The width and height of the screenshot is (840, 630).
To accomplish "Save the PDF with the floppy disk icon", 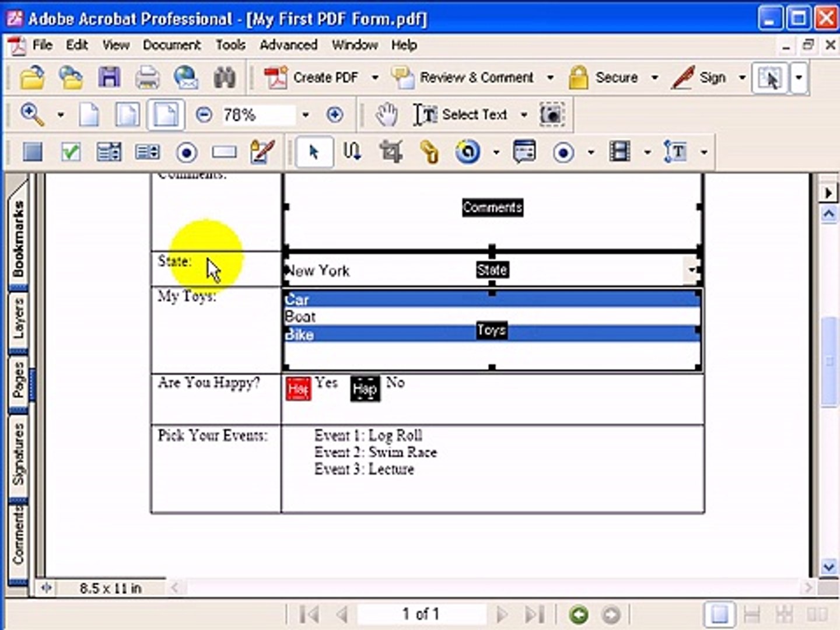I will point(108,78).
